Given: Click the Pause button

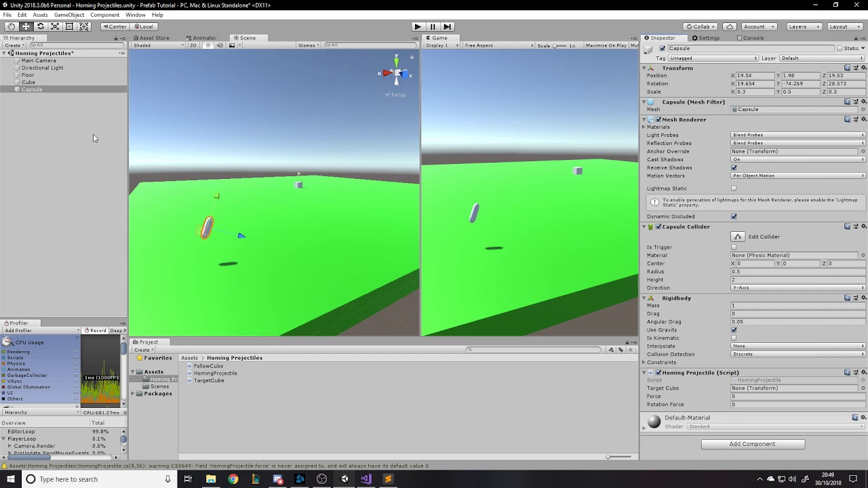Looking at the screenshot, I should pyautogui.click(x=433, y=26).
